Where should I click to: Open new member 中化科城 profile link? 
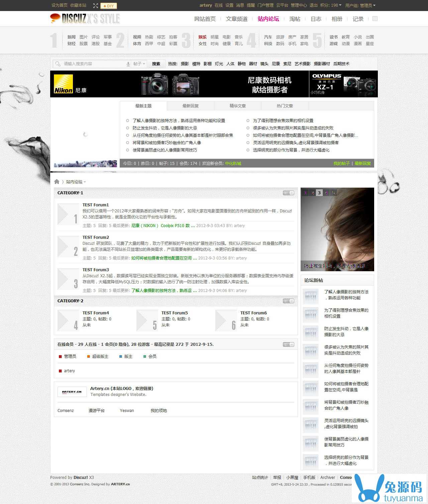[x=233, y=164]
